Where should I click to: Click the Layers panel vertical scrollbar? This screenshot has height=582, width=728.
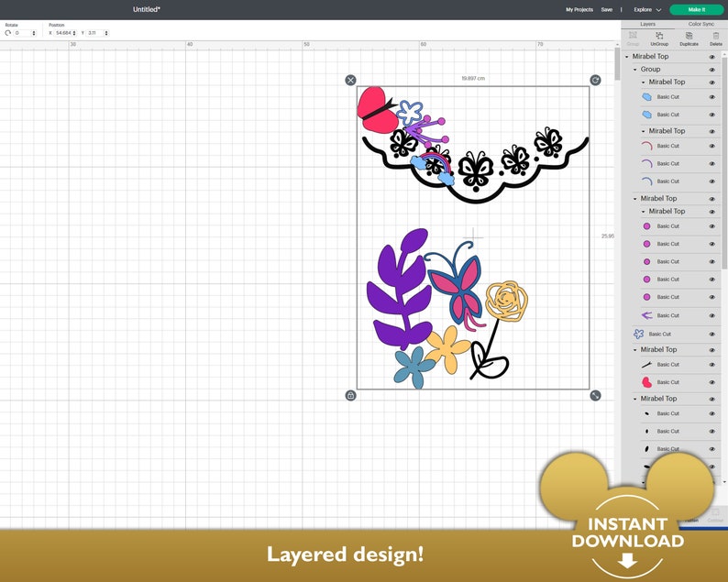724,162
